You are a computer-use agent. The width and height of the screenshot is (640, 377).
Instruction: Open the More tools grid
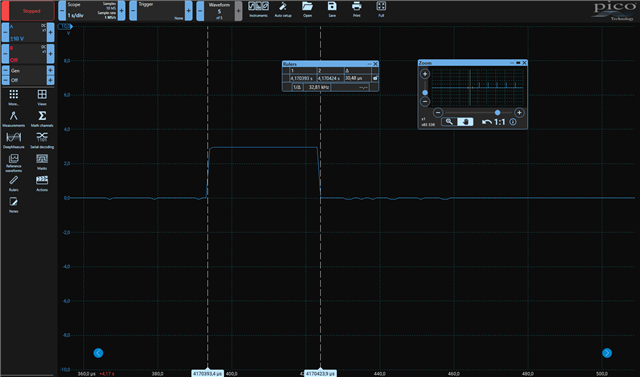coord(13,98)
